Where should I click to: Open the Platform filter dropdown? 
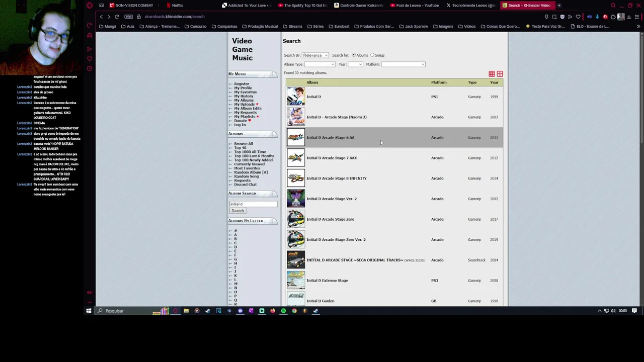403,64
